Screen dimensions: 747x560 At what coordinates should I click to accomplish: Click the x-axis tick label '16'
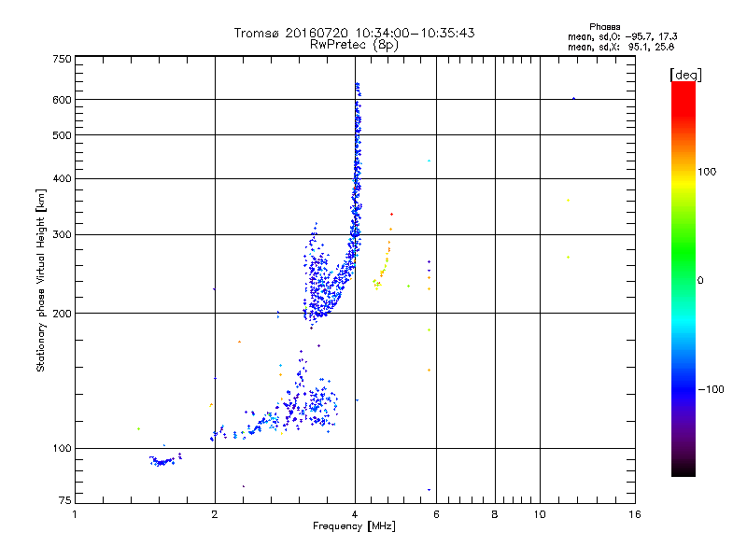[x=635, y=514]
